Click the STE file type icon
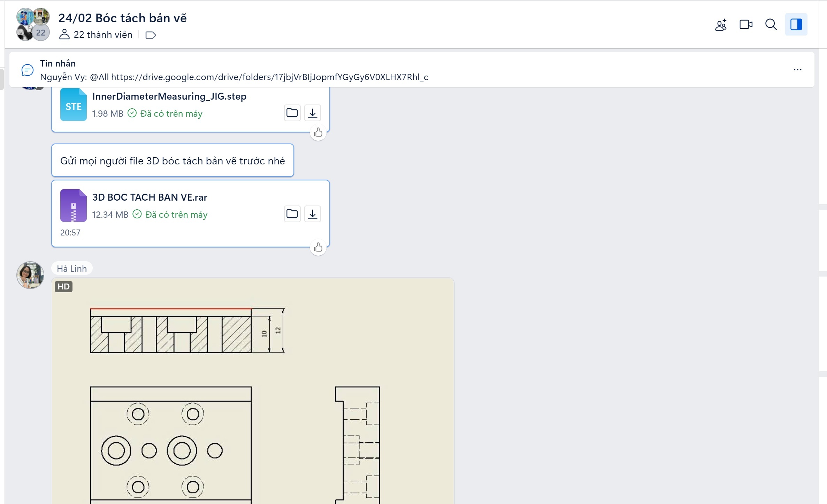The width and height of the screenshot is (827, 504). tap(73, 104)
